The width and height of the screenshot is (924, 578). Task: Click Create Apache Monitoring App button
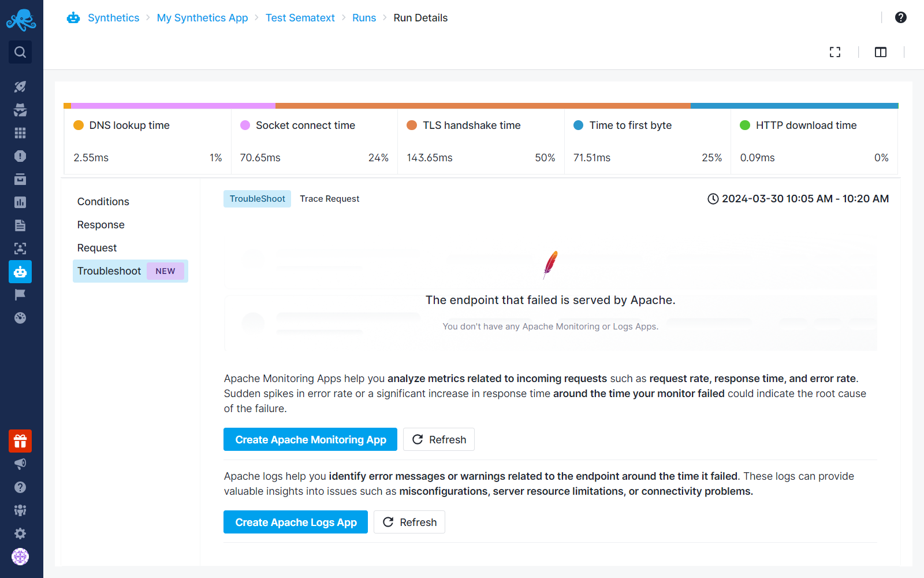tap(311, 439)
